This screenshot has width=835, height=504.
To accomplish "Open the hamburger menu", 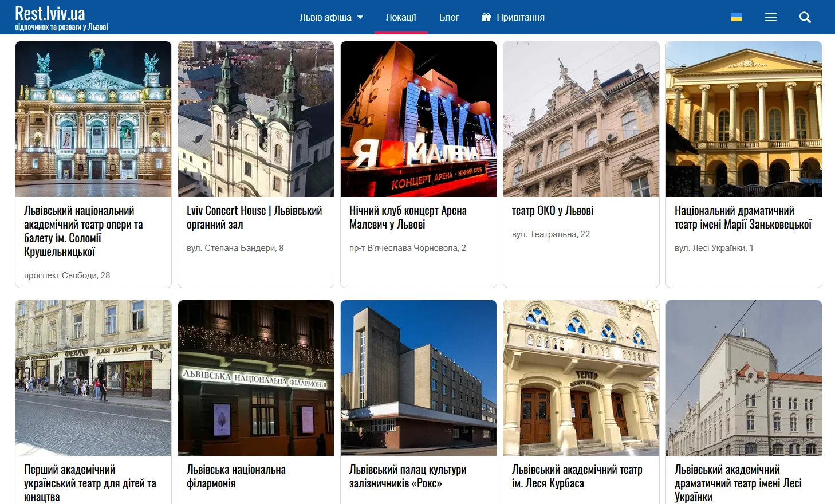I will (x=771, y=17).
